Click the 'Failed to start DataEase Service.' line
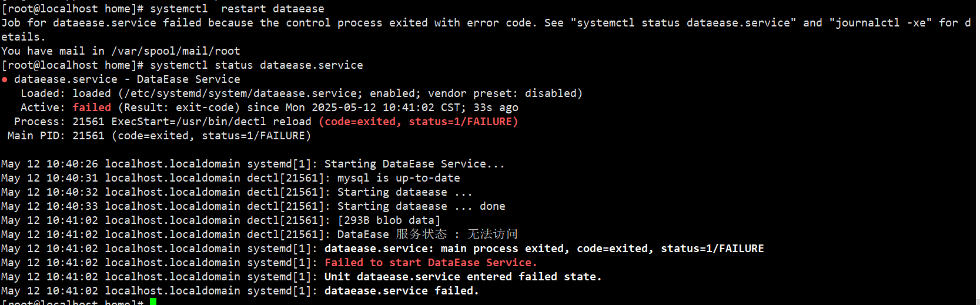This screenshot has height=305, width=980. (430, 263)
